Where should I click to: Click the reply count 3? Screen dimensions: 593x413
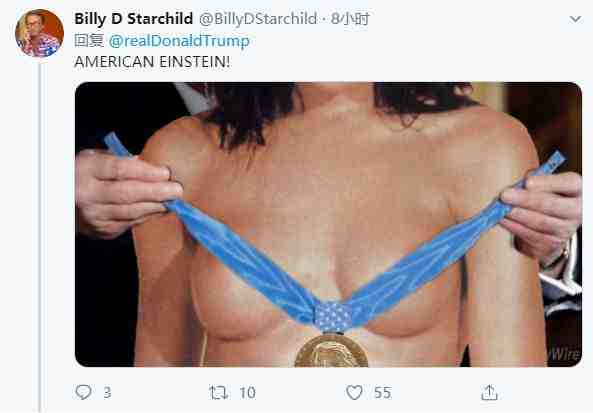pos(107,393)
